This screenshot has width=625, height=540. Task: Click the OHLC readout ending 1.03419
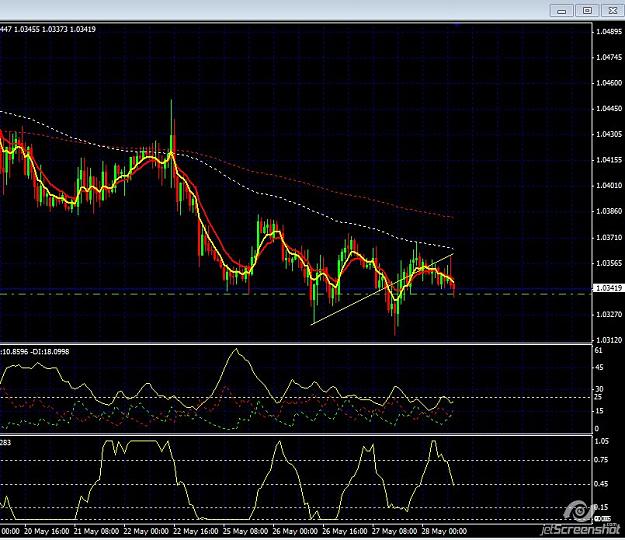pos(48,29)
